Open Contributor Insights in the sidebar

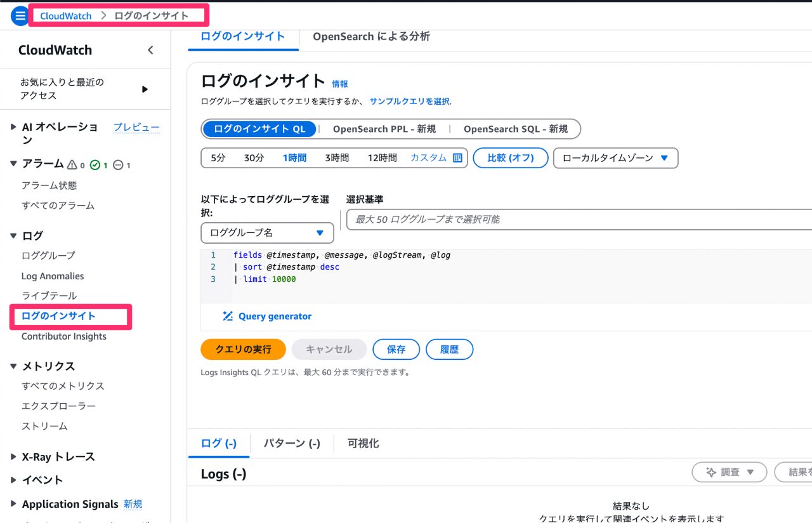click(64, 336)
